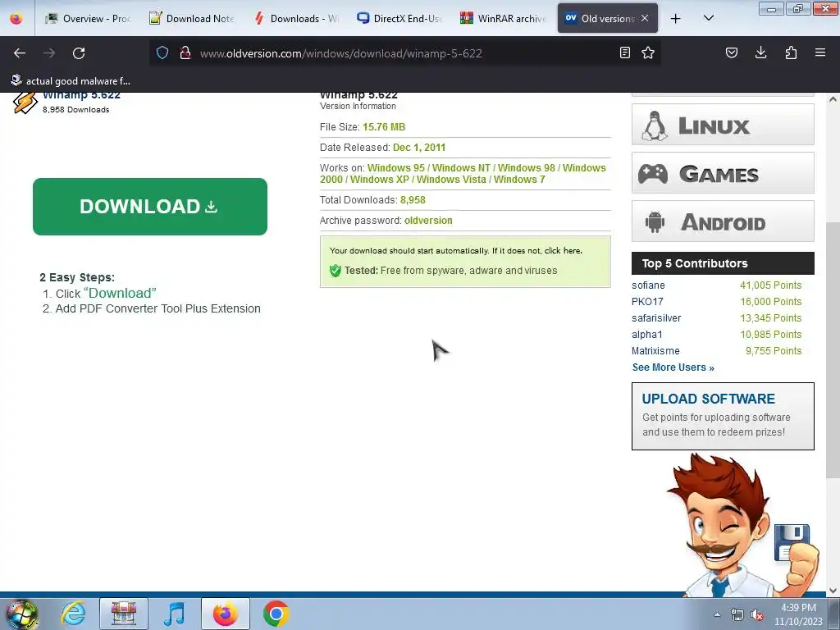Click the UPLOAD SOFTWARE banner

(723, 416)
